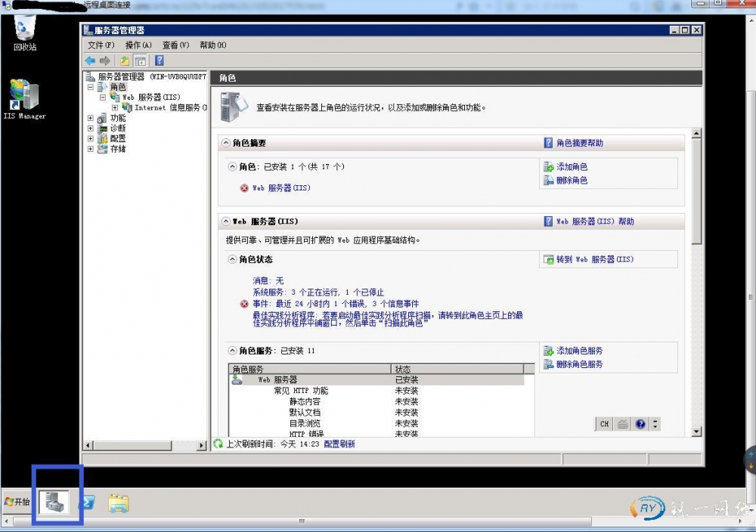Expand the 功能 tree node
Viewport: 756px width, 532px height.
[91, 118]
